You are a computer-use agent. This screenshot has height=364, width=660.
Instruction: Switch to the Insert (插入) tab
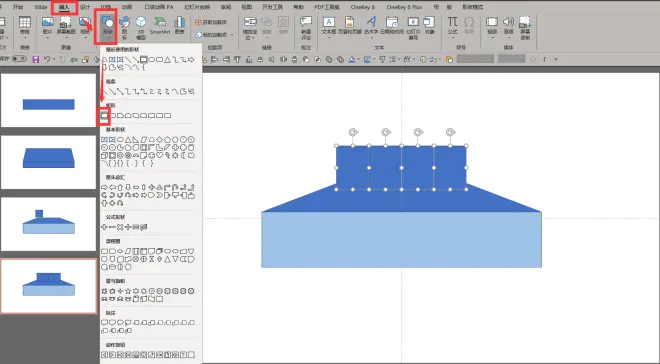point(64,7)
